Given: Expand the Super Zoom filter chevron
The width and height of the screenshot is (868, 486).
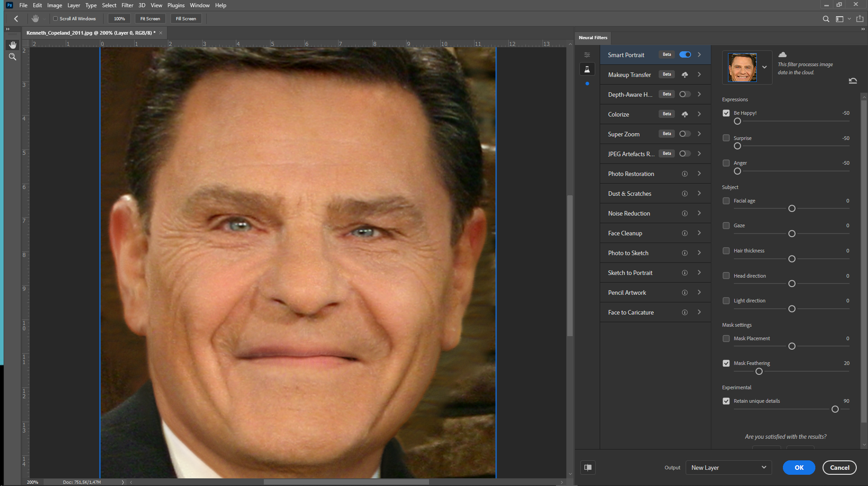Looking at the screenshot, I should (x=699, y=134).
